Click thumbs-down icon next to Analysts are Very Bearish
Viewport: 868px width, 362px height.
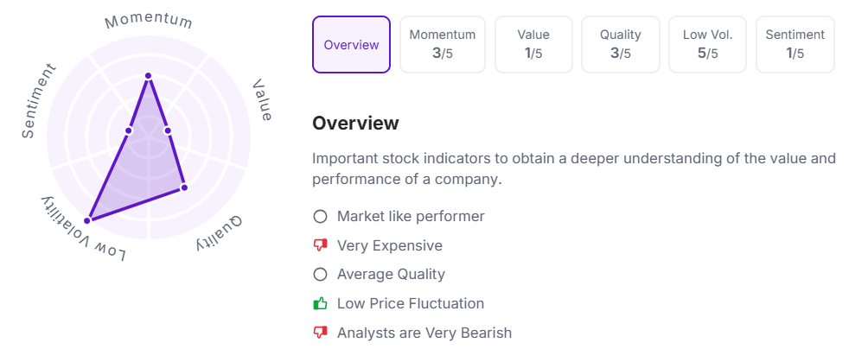click(x=321, y=333)
